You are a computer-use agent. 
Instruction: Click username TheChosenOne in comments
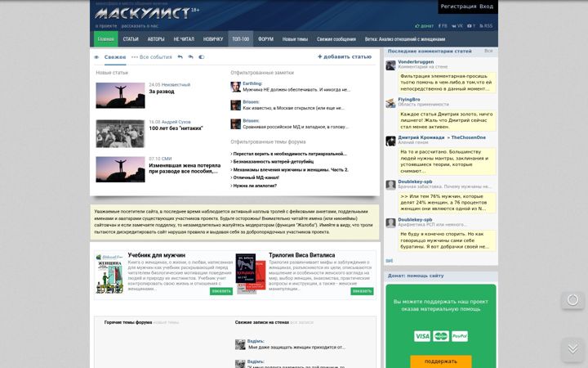pos(469,137)
